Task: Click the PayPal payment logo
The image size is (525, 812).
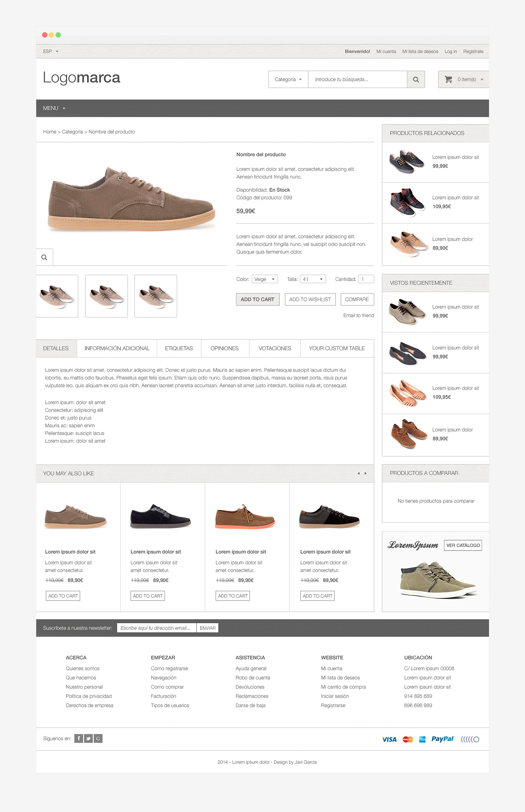Action: tap(443, 739)
